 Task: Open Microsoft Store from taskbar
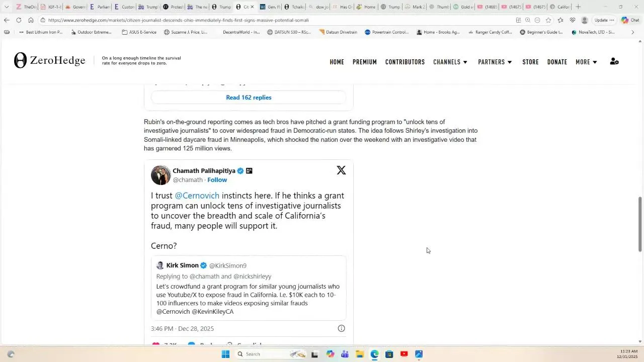389,354
